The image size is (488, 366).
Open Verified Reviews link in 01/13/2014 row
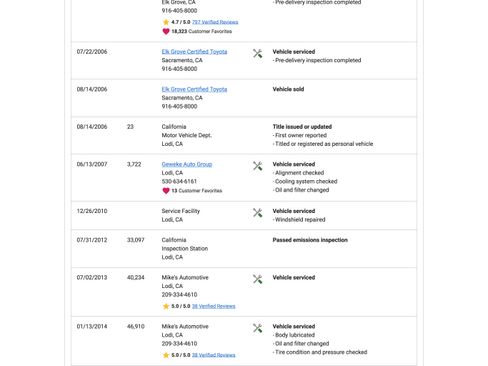tap(214, 355)
